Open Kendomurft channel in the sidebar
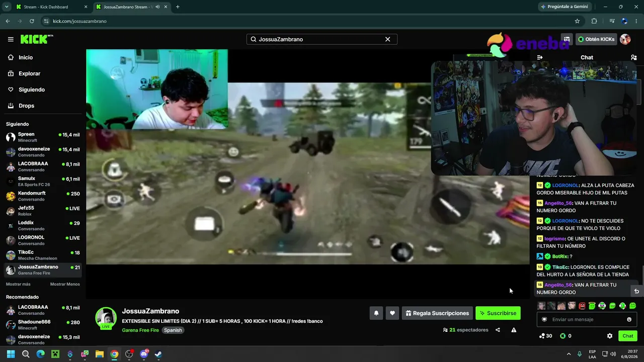The width and height of the screenshot is (644, 362). pyautogui.click(x=42, y=196)
